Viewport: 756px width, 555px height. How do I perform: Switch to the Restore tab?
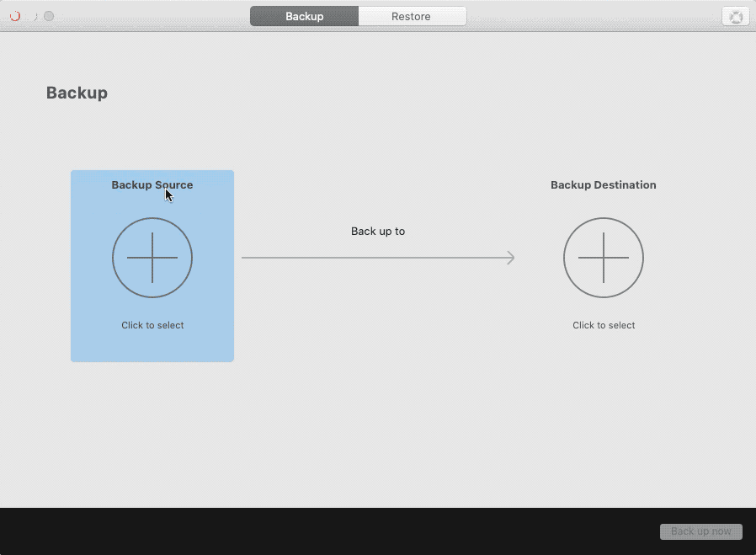(411, 16)
